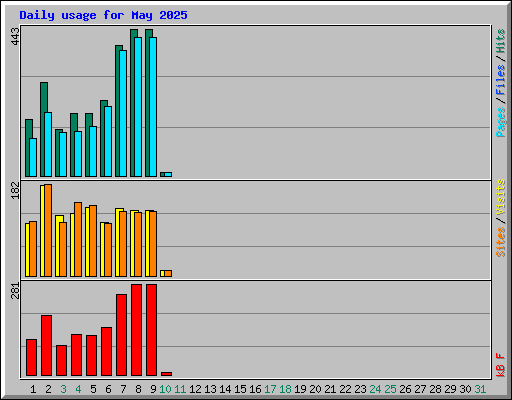
Task: Click the 'KB F' legend label
Action: click(501, 365)
